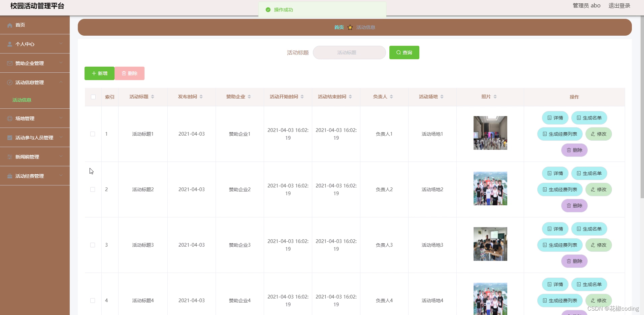Click 生成名单 for 活动标题4

pos(589,284)
